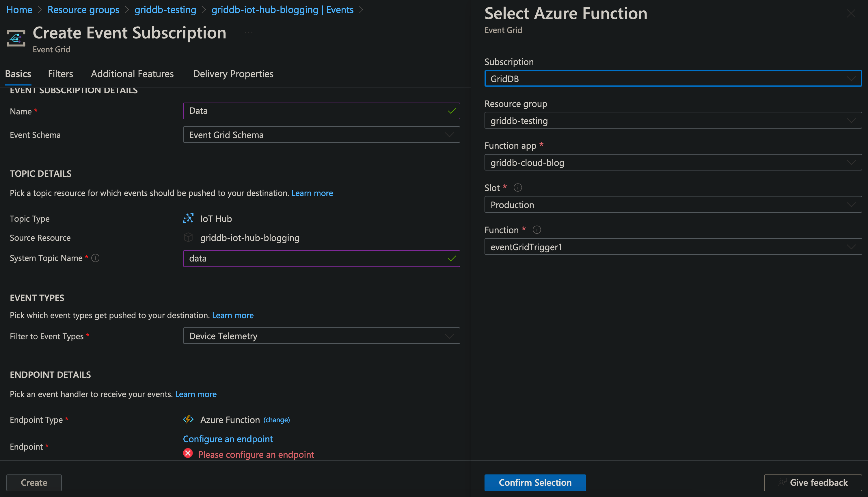Click the Function field info icon
Viewport: 868px width, 497px height.
pos(537,230)
